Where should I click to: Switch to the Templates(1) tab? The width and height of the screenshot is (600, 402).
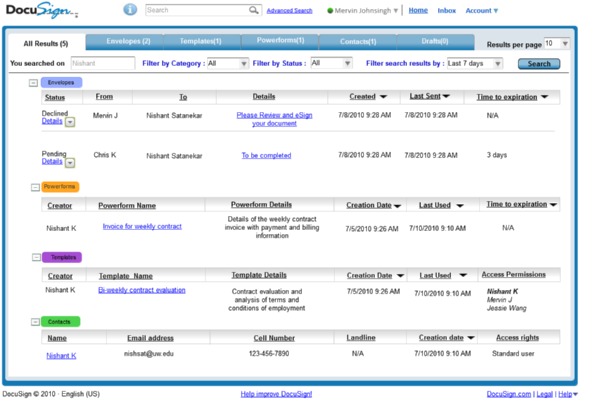201,42
